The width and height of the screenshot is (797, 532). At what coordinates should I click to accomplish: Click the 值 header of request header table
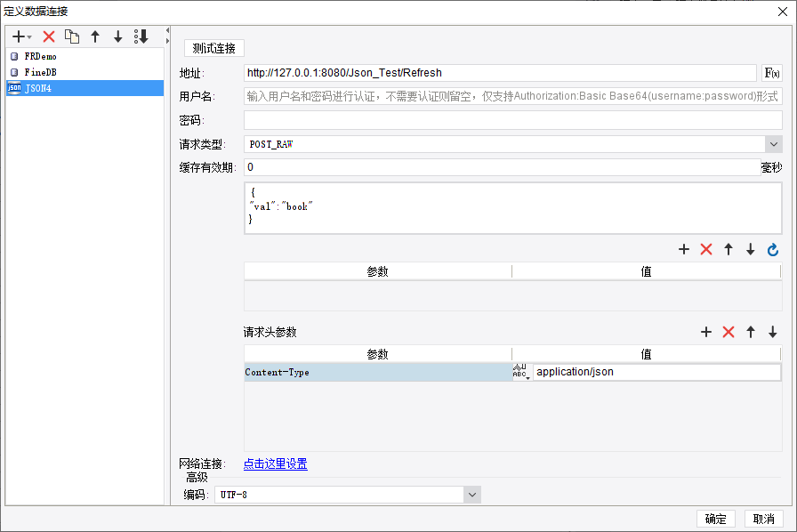646,354
